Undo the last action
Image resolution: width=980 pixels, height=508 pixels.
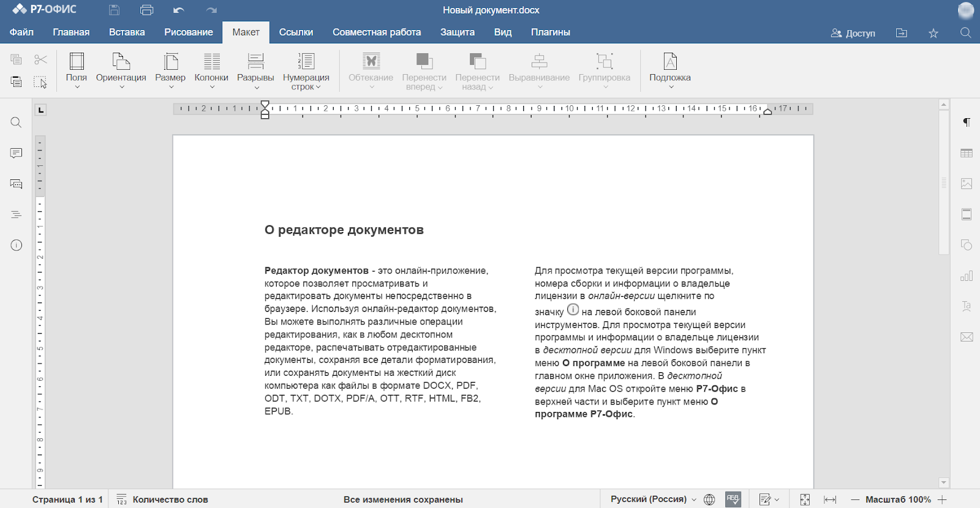[x=179, y=10]
